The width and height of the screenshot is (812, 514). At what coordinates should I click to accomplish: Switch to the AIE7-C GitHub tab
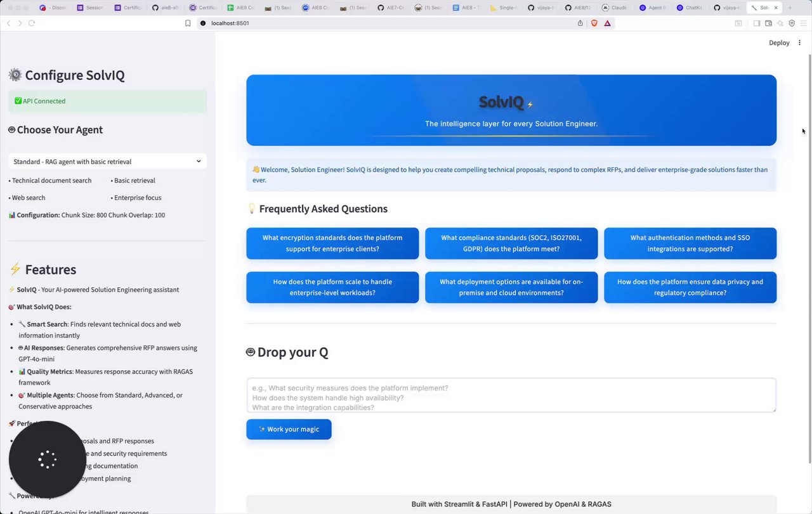pos(390,8)
